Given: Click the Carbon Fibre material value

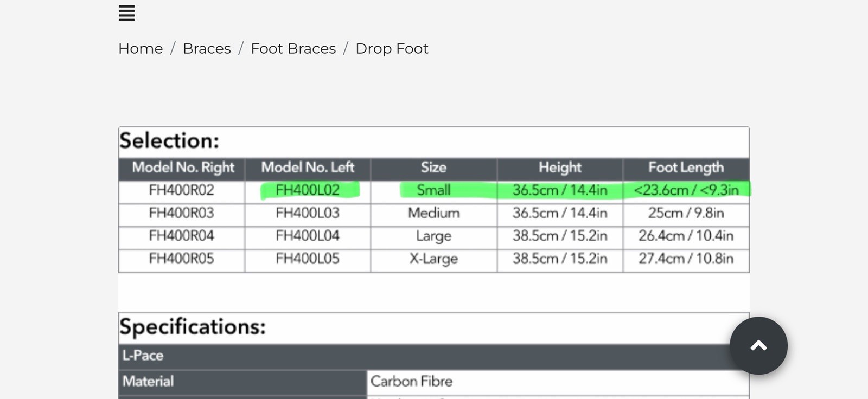Looking at the screenshot, I should 411,382.
